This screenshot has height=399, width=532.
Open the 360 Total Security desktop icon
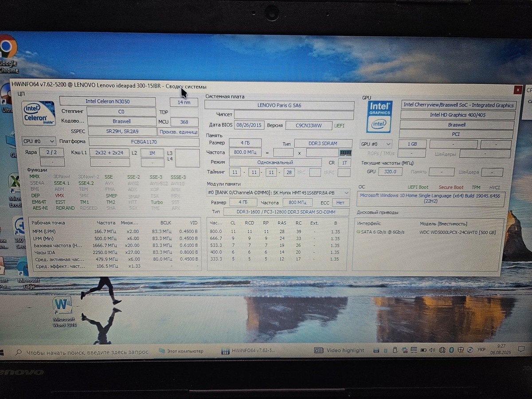[x=20, y=232]
